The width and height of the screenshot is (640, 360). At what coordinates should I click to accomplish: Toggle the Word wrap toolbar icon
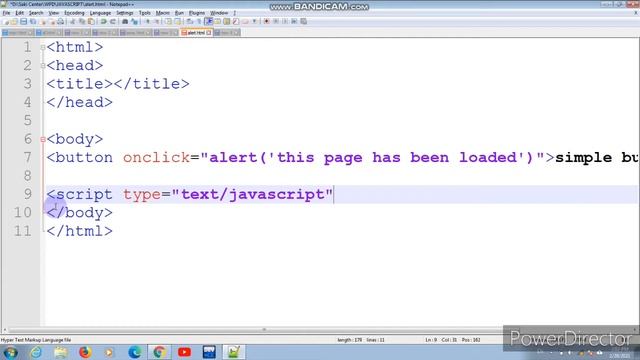(190, 21)
